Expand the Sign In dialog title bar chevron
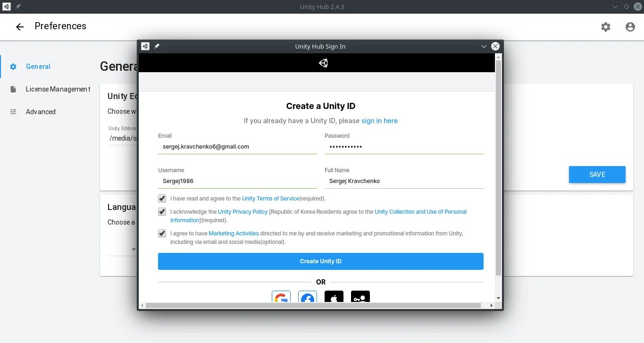 pos(484,46)
